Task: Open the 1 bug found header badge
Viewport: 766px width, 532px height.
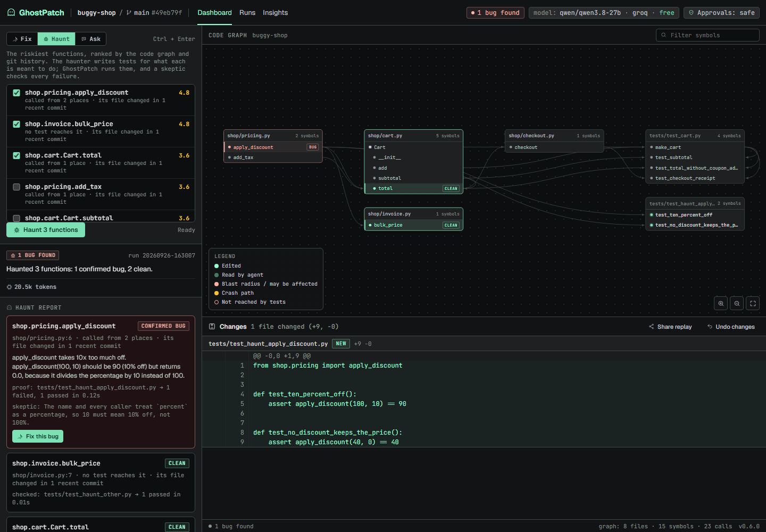Action: tap(495, 13)
